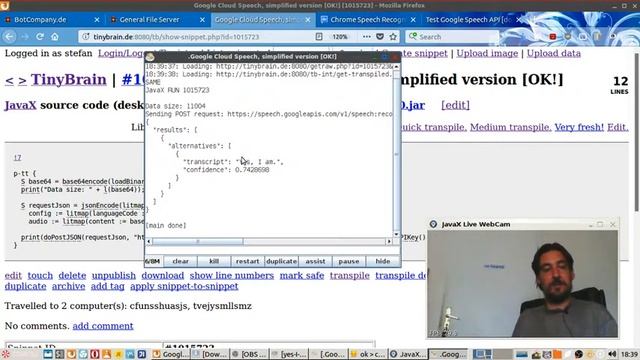The width and height of the screenshot is (640, 360).
Task: Click the pause button in console
Action: [349, 261]
